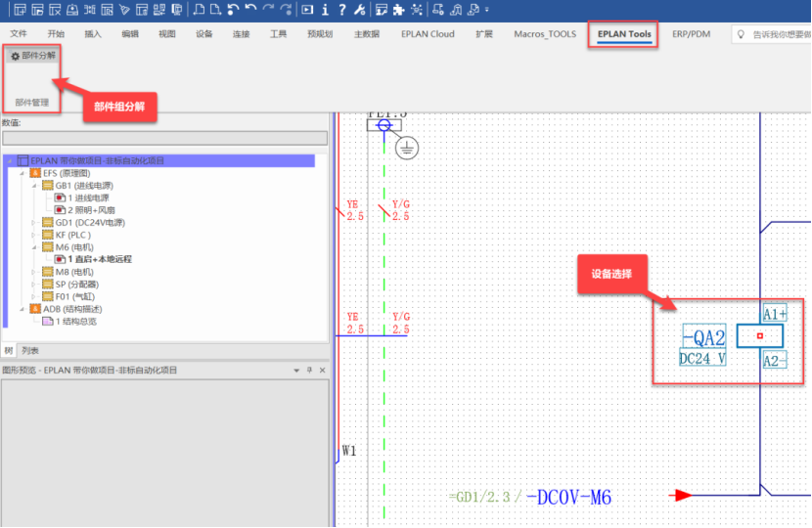Click the page icon with right arrow

(x=215, y=10)
